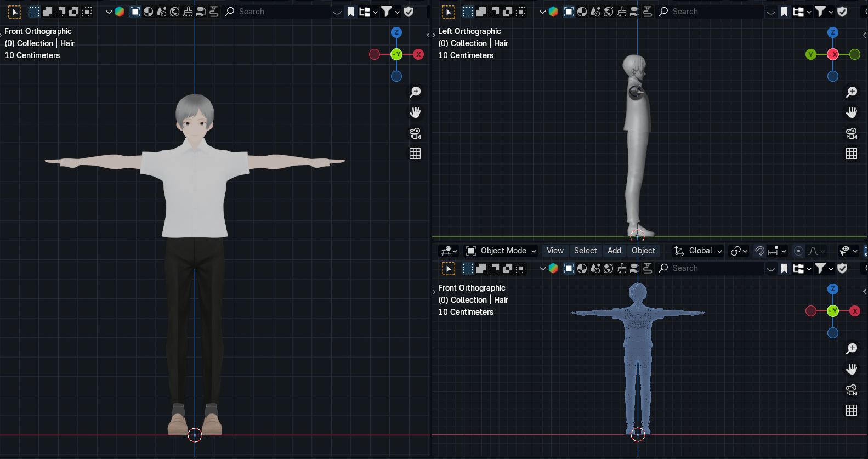Open the Object Mode dropdown

501,251
